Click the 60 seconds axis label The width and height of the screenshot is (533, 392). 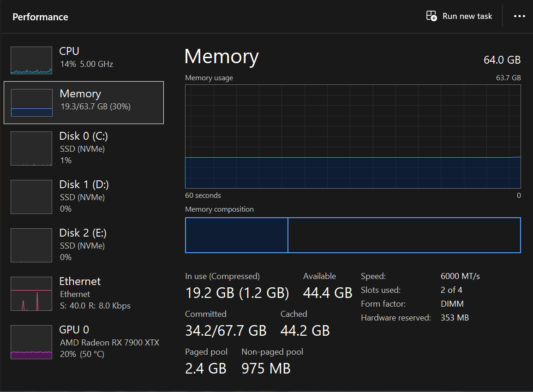(x=203, y=196)
